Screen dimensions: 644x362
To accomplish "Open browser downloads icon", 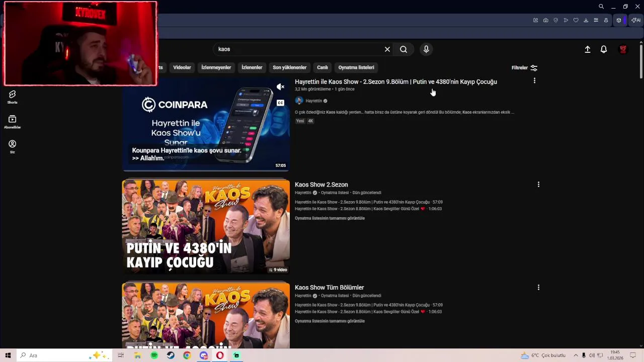I will tap(586, 20).
